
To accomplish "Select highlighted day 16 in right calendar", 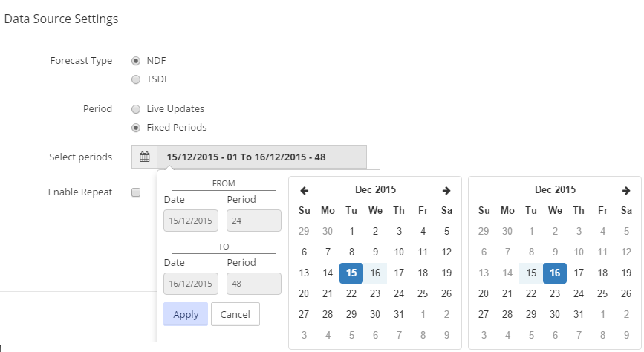I will coord(555,273).
